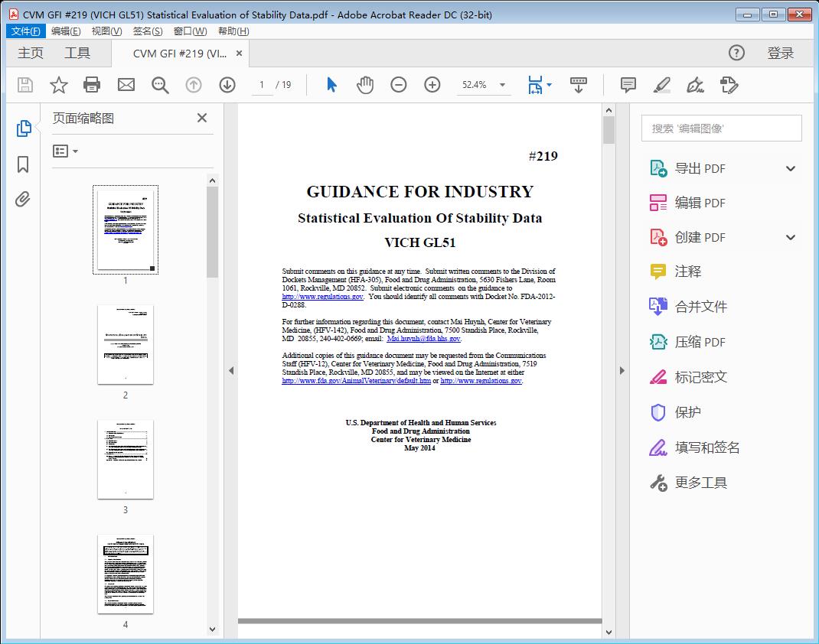Toggle the page thumbnails panel icon
Image resolution: width=819 pixels, height=644 pixels.
(x=23, y=128)
